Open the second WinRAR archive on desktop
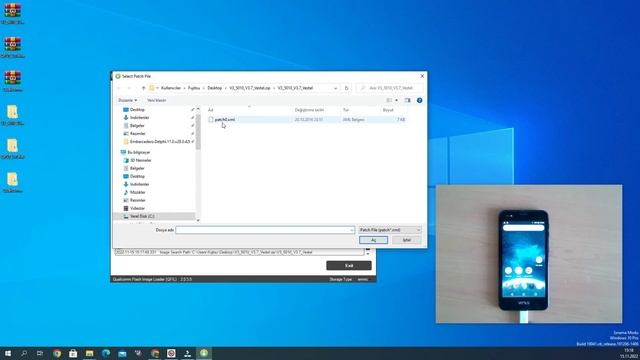 click(13, 47)
